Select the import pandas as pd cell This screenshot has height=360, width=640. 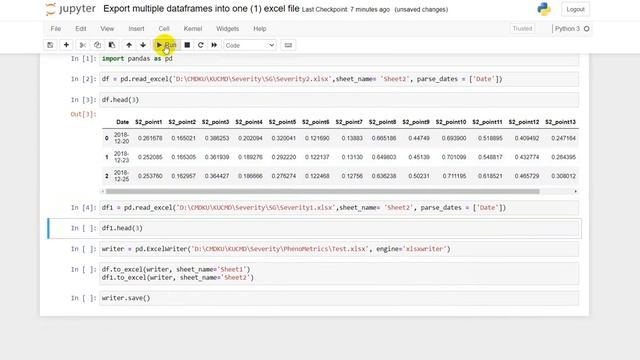coord(339,59)
